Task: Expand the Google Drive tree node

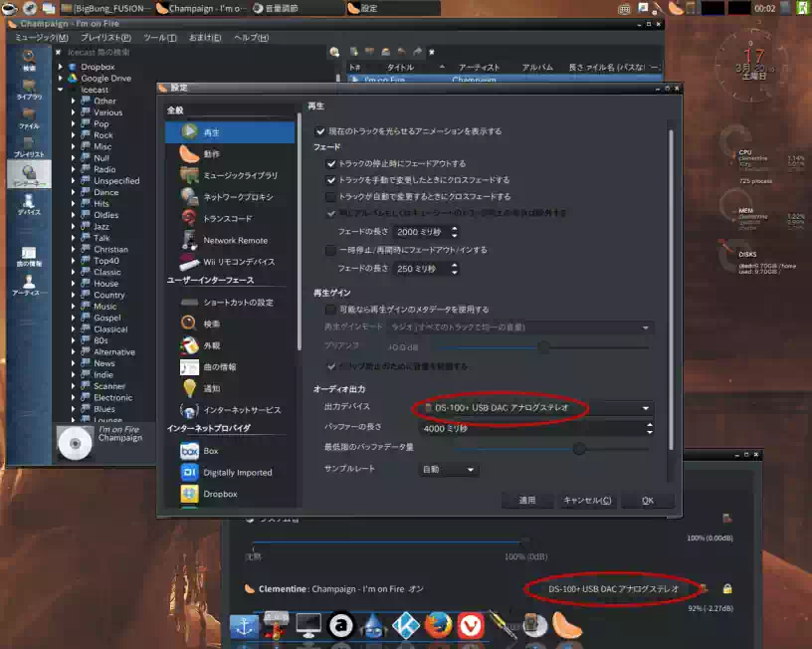Action: pyautogui.click(x=61, y=79)
